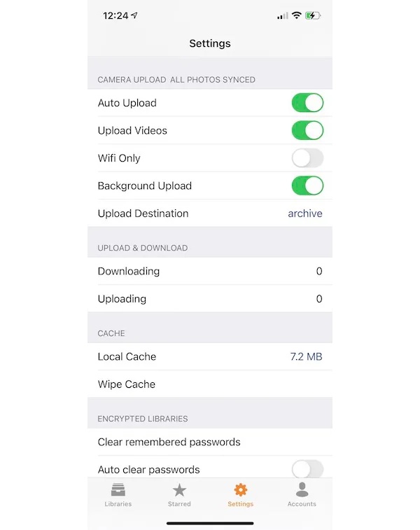Tap the Wi-Fi status icon

point(296,15)
